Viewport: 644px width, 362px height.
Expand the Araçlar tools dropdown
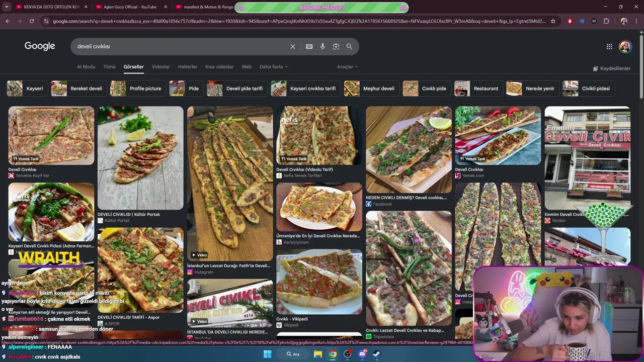pos(348,67)
